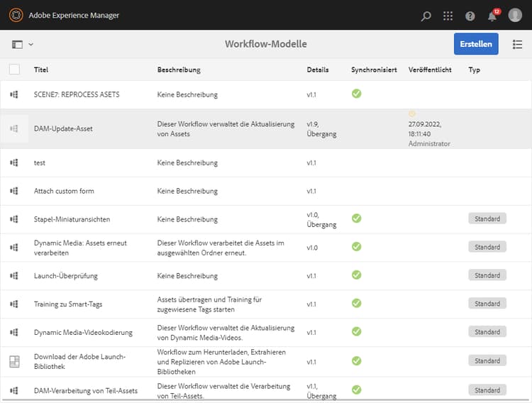Image resolution: width=532 pixels, height=403 pixels.
Task: Click synchronized checkmark of Stapel-Miniaturansichten
Action: [356, 218]
